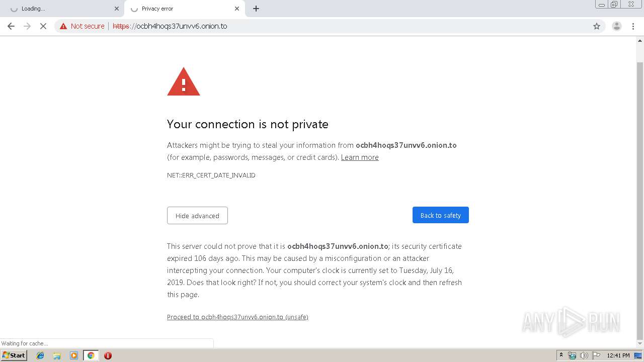The image size is (644, 362).
Task: Close the Loading tab
Action: point(117,9)
